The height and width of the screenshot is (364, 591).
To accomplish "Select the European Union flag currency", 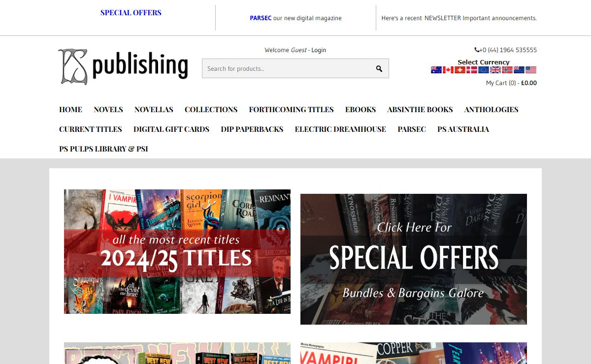I will tap(484, 70).
